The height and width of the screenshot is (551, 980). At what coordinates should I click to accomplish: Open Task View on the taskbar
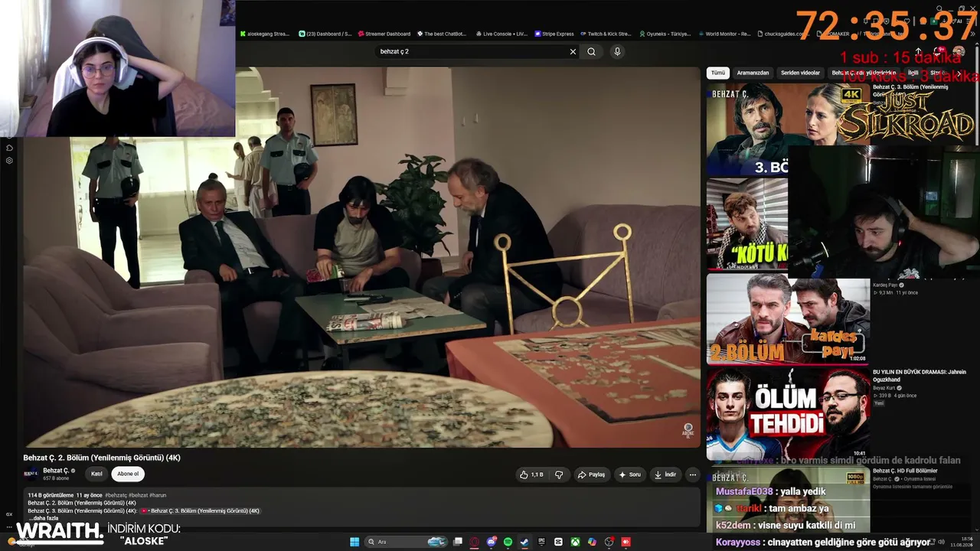click(x=458, y=542)
